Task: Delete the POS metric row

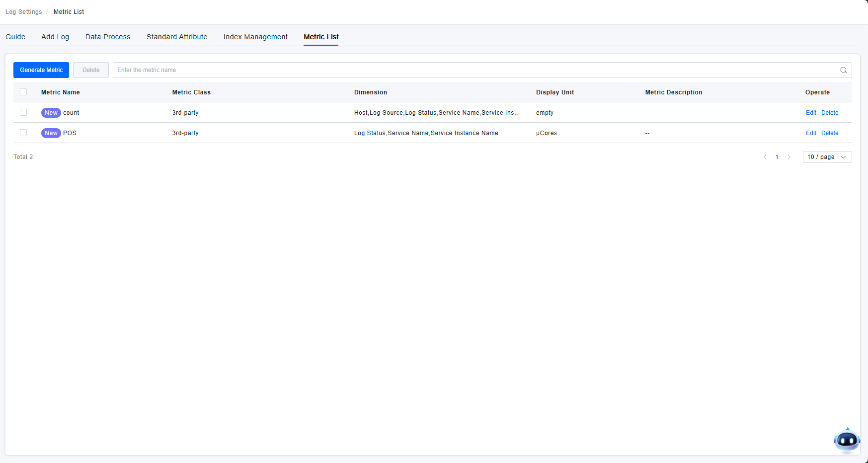Action: coord(830,133)
